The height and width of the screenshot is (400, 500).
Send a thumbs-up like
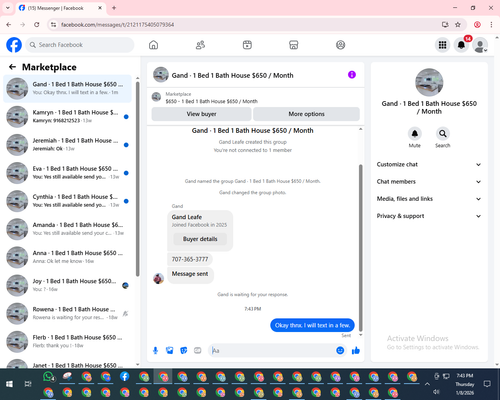tap(356, 350)
